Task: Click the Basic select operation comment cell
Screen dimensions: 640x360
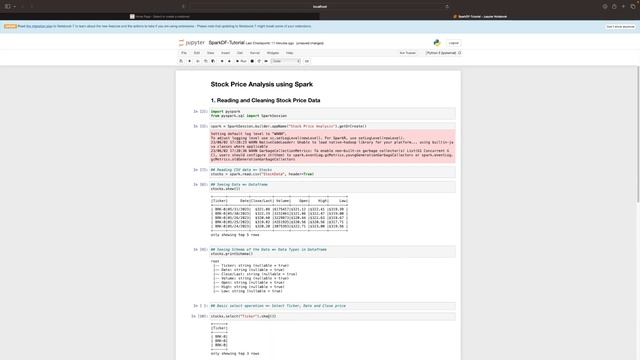Action: [x=332, y=306]
